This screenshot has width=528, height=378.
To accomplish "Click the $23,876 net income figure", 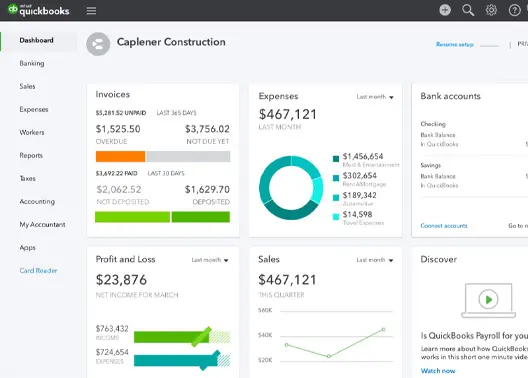I will coord(121,280).
